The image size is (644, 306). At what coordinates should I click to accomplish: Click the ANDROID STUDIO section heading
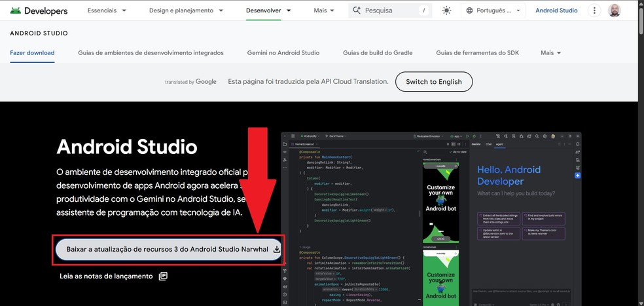(39, 33)
